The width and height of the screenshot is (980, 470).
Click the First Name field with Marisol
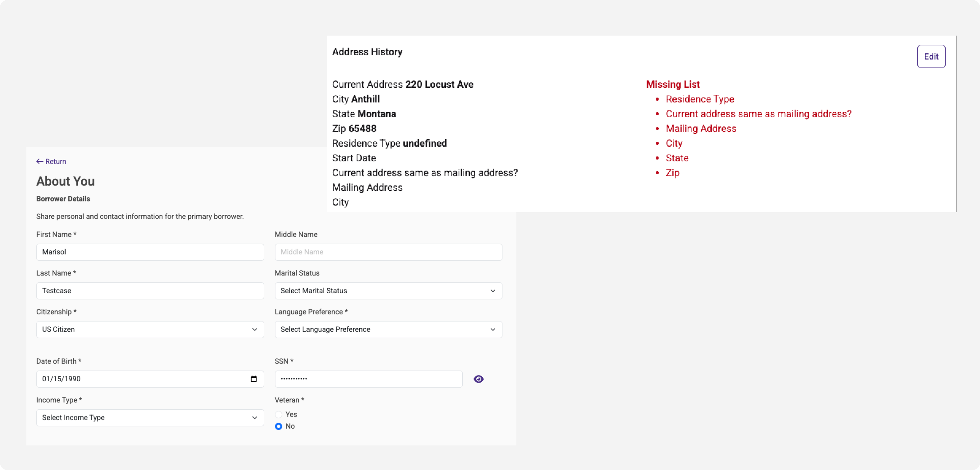pos(150,252)
